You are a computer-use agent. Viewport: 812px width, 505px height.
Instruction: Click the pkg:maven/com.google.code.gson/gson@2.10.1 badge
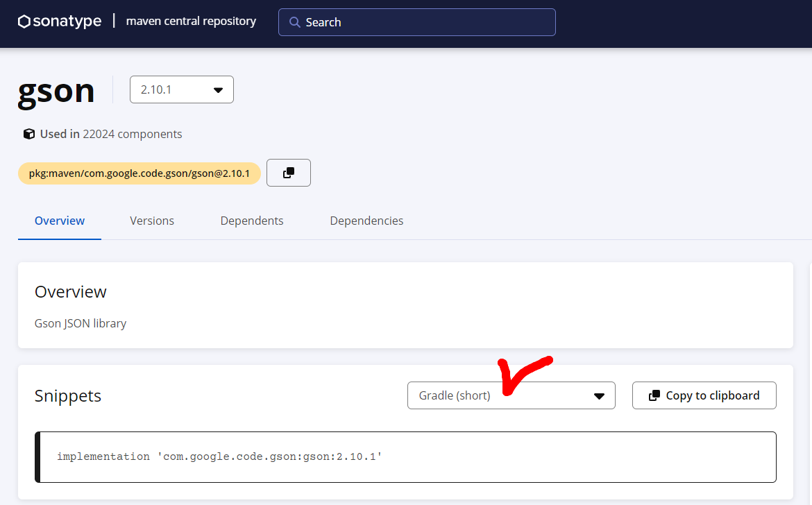pos(139,173)
